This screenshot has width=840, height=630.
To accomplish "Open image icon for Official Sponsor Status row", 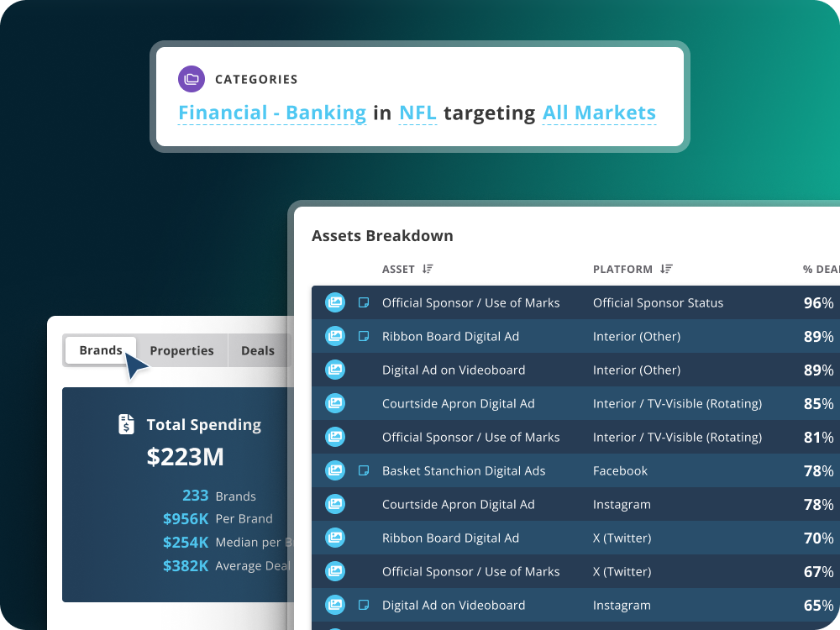I will (x=335, y=302).
